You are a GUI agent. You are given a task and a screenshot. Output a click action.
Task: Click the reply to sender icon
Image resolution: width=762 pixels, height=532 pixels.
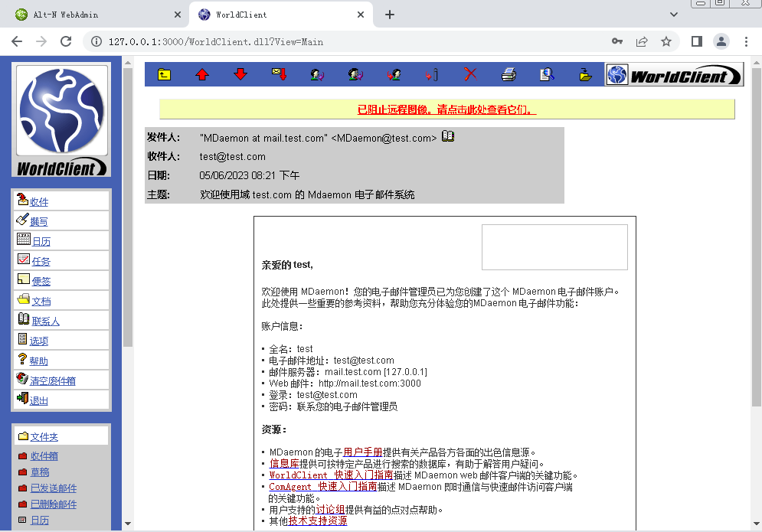(x=317, y=74)
